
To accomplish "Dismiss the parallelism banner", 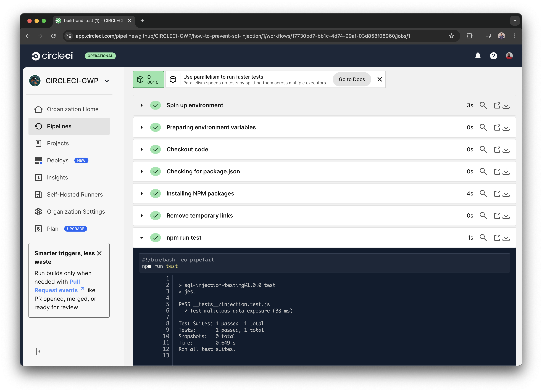I will click(x=380, y=79).
